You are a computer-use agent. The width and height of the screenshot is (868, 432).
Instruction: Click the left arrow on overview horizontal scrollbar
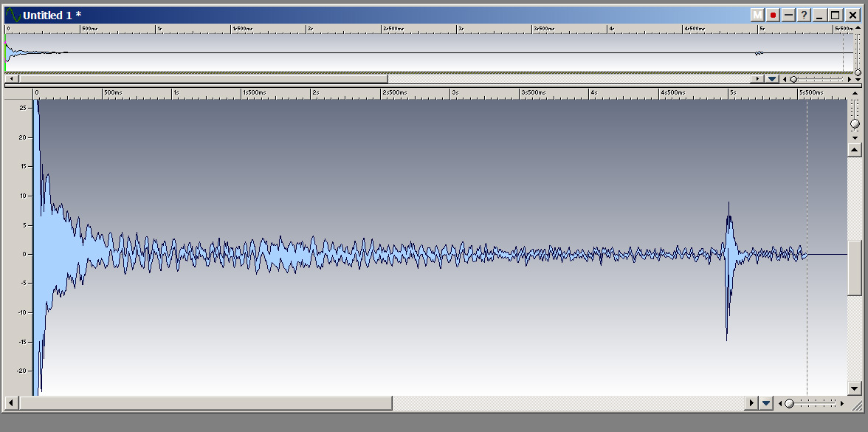[x=11, y=78]
